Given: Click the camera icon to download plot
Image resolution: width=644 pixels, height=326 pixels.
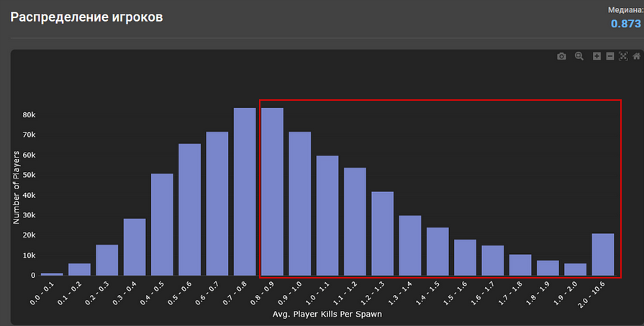Looking at the screenshot, I should pos(561,57).
